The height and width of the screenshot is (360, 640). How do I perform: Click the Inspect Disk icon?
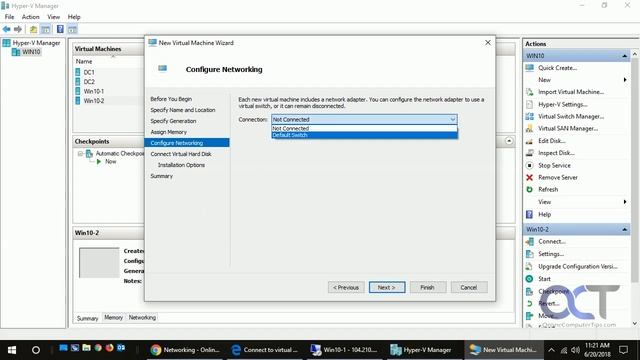point(529,153)
